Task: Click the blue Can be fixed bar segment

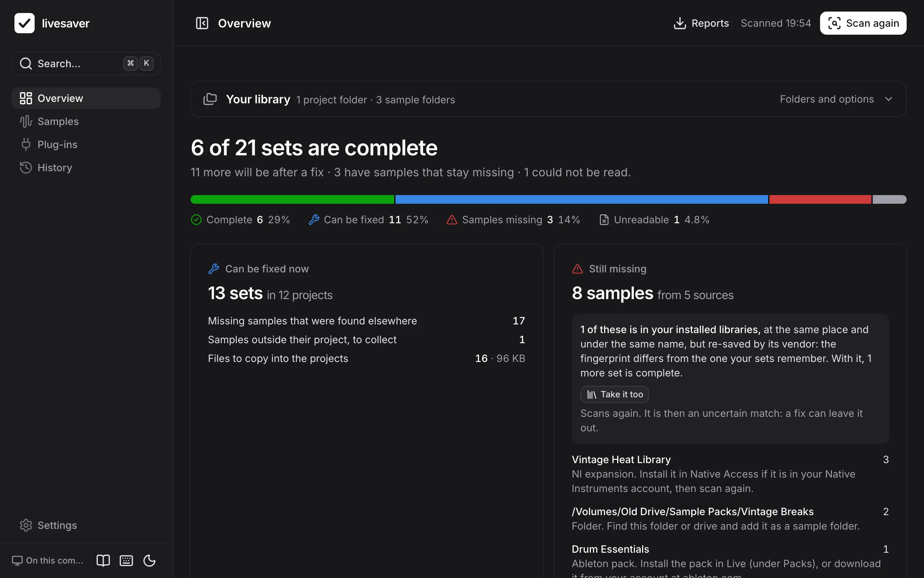Action: pyautogui.click(x=581, y=199)
